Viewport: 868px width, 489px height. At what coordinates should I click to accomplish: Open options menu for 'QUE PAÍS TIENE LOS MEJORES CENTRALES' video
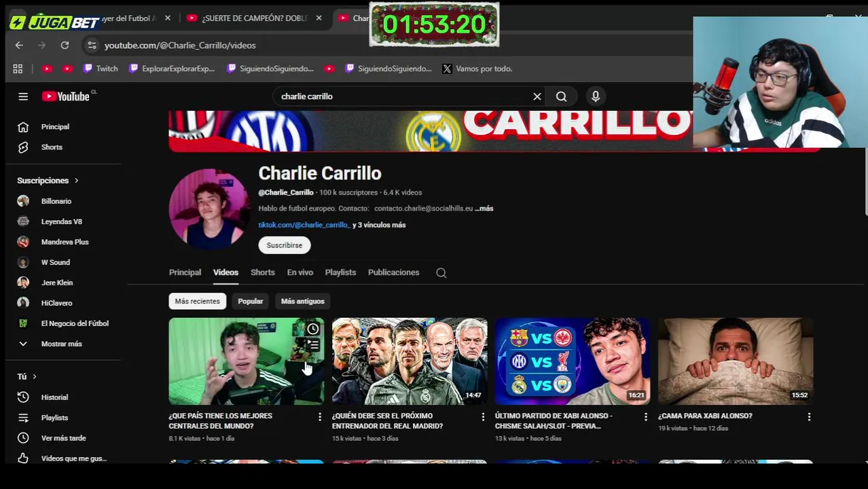tap(320, 416)
